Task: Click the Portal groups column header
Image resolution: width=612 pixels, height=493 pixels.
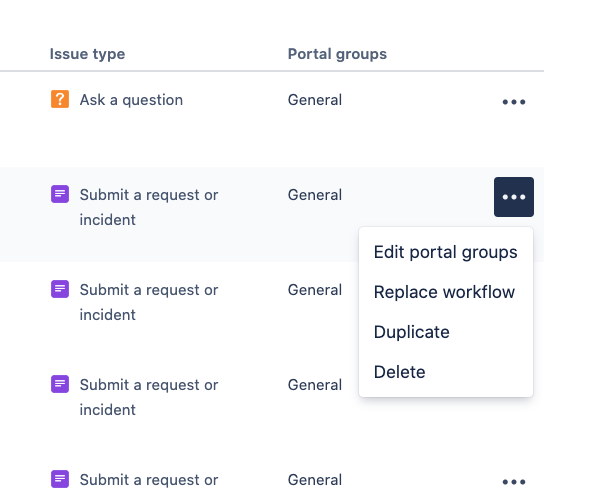Action: pyautogui.click(x=337, y=54)
